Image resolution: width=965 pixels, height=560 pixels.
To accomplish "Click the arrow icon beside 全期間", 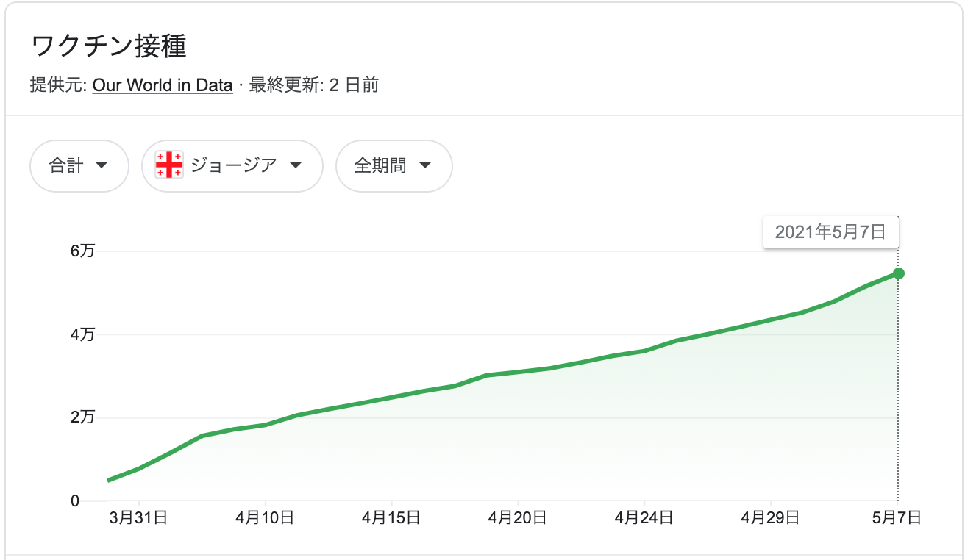I will click(x=425, y=166).
